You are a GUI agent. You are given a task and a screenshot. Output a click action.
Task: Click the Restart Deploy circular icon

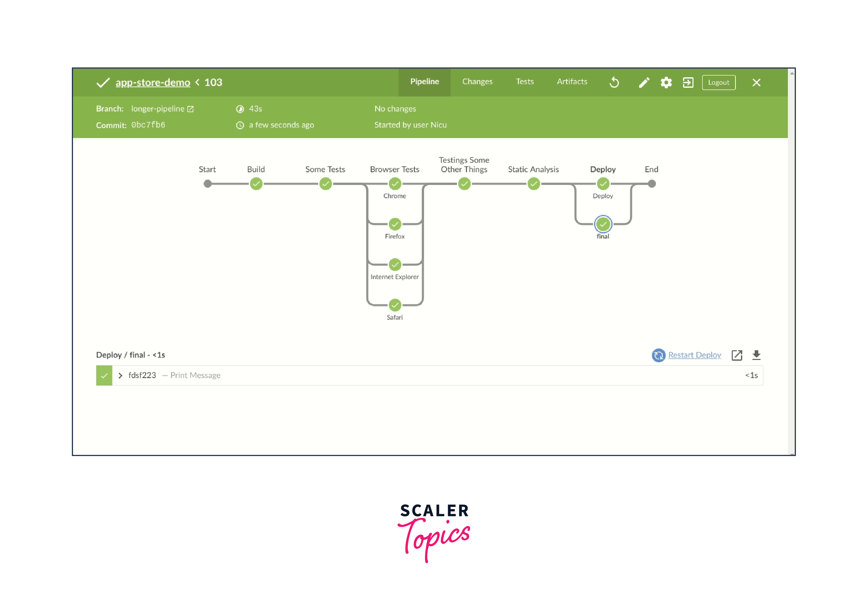(658, 355)
